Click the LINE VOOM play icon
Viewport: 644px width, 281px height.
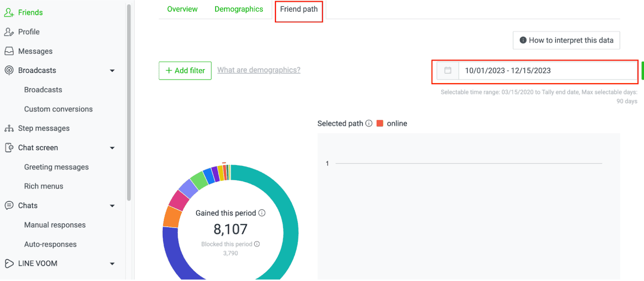point(9,263)
